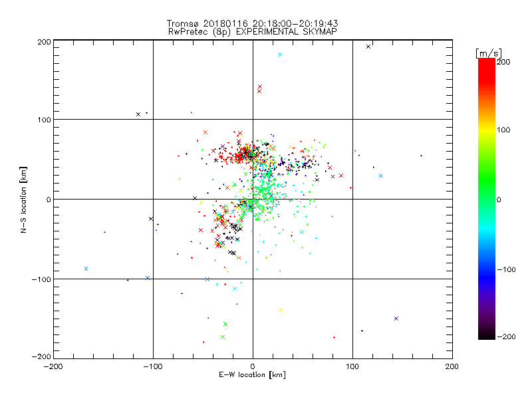This screenshot has height=399, width=532.
Task: Click the plot origin where center gridlines cross
Action: tap(253, 199)
